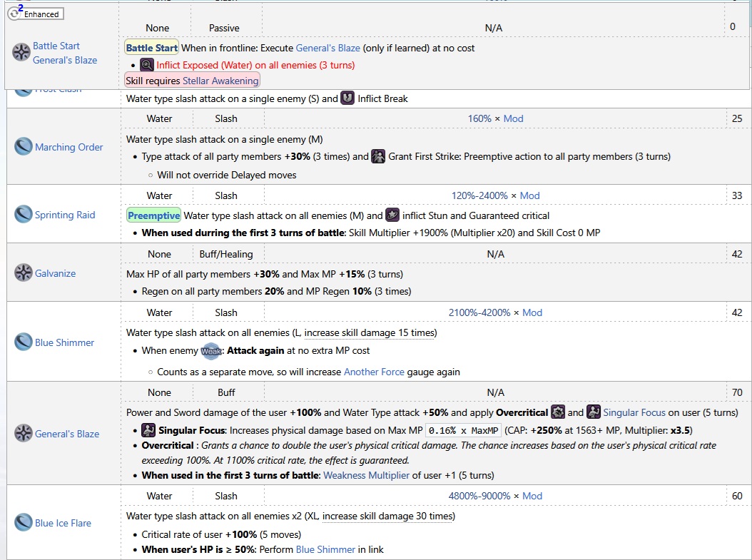The image size is (752, 560).
Task: Click the Blue Shimmer skill icon
Action: click(x=24, y=342)
